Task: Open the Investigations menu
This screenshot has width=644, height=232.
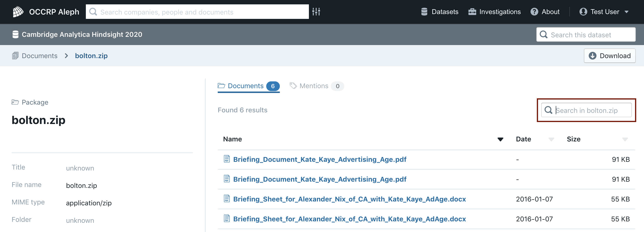Action: (x=494, y=12)
